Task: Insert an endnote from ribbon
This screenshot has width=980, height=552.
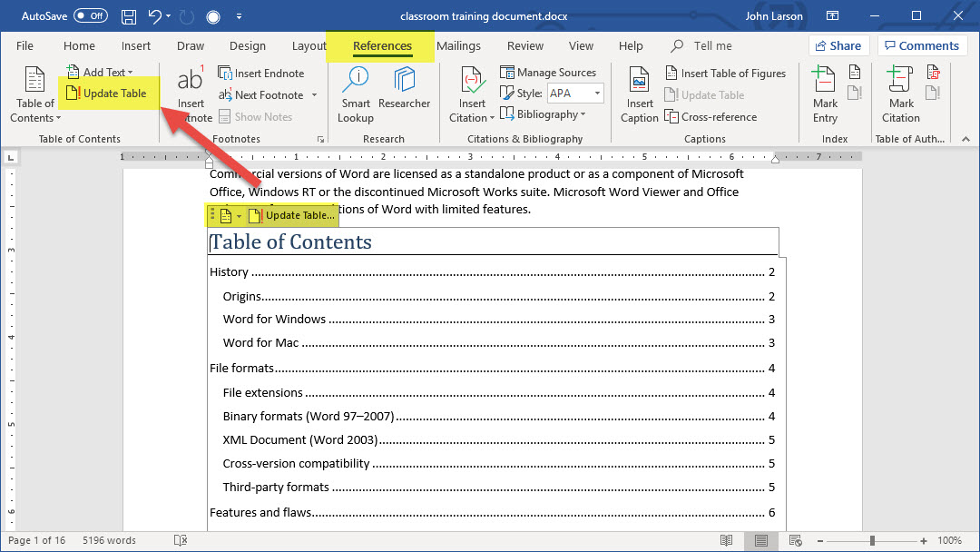Action: (x=261, y=74)
